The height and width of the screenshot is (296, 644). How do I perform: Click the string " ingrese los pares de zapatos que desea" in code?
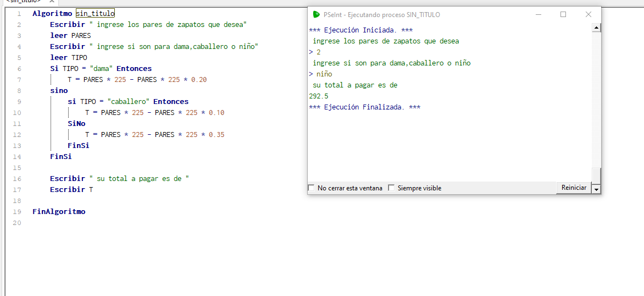coord(168,25)
